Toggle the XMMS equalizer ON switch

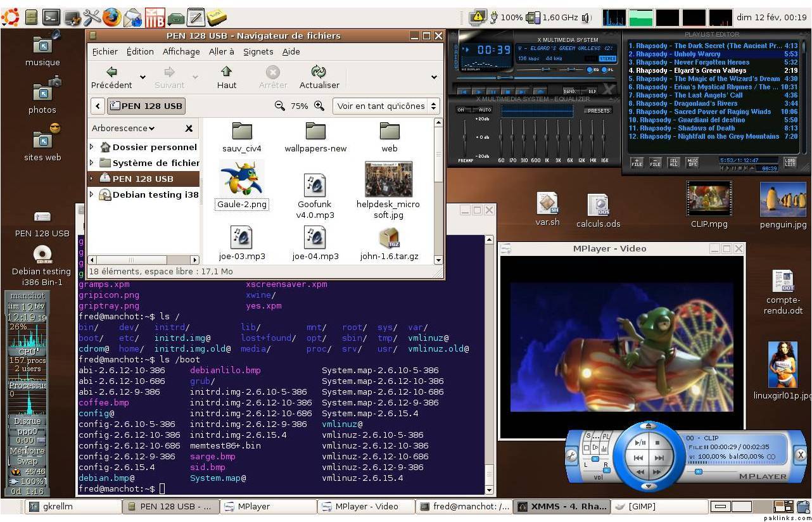click(x=461, y=110)
